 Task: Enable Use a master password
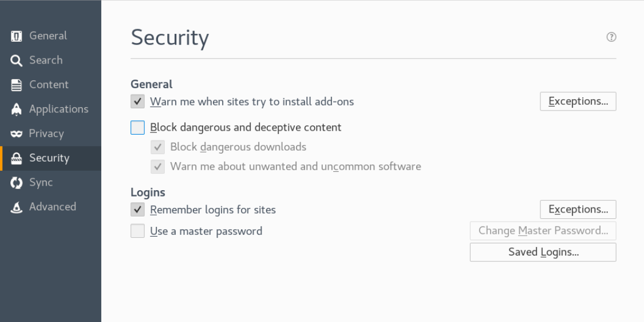(137, 231)
